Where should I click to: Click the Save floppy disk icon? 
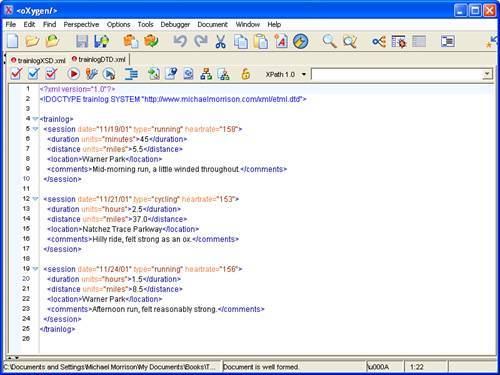coord(82,41)
